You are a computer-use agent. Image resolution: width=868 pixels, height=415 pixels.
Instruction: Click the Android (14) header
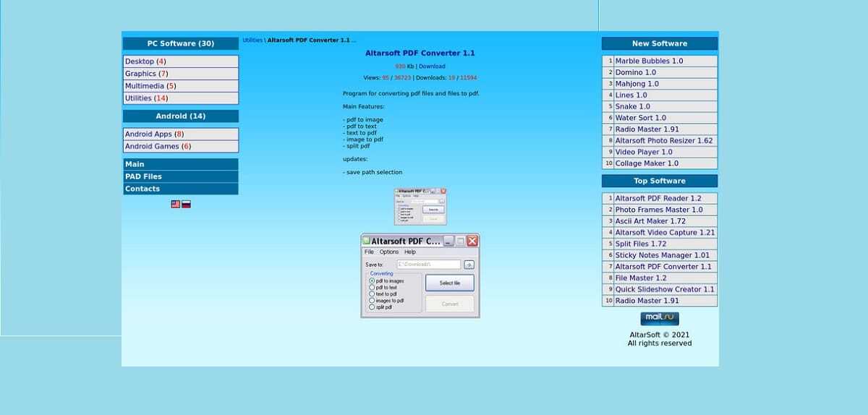click(181, 116)
